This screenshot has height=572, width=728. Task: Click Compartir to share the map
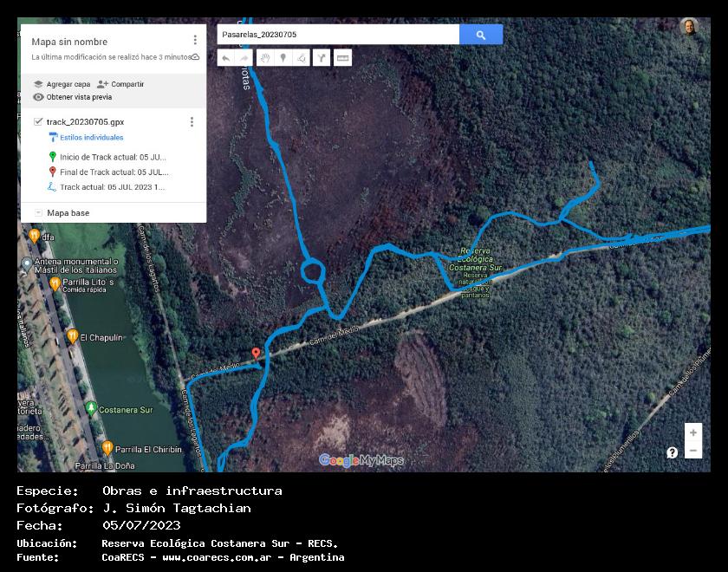pos(120,84)
